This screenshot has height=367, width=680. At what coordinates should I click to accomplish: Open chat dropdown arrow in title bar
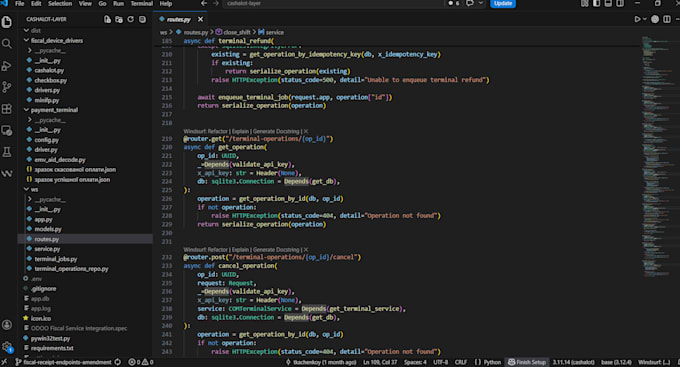pyautogui.click(x=481, y=3)
